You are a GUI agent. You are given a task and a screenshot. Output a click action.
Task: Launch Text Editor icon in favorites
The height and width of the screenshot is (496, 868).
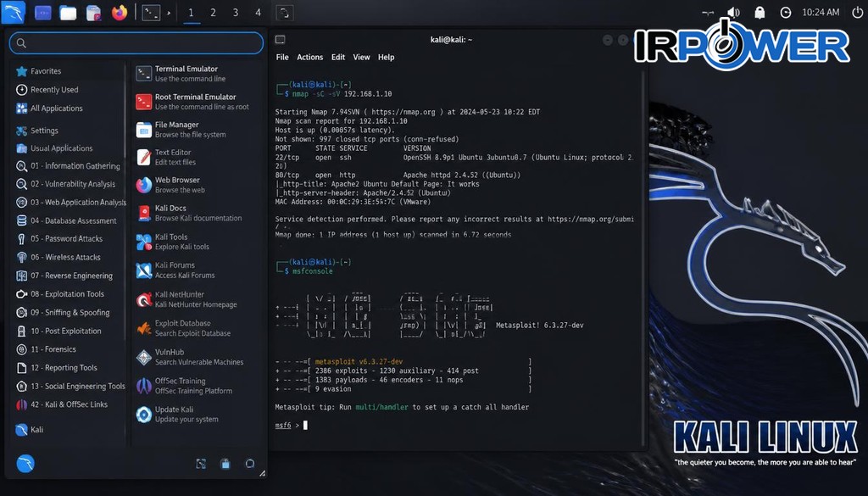point(144,157)
